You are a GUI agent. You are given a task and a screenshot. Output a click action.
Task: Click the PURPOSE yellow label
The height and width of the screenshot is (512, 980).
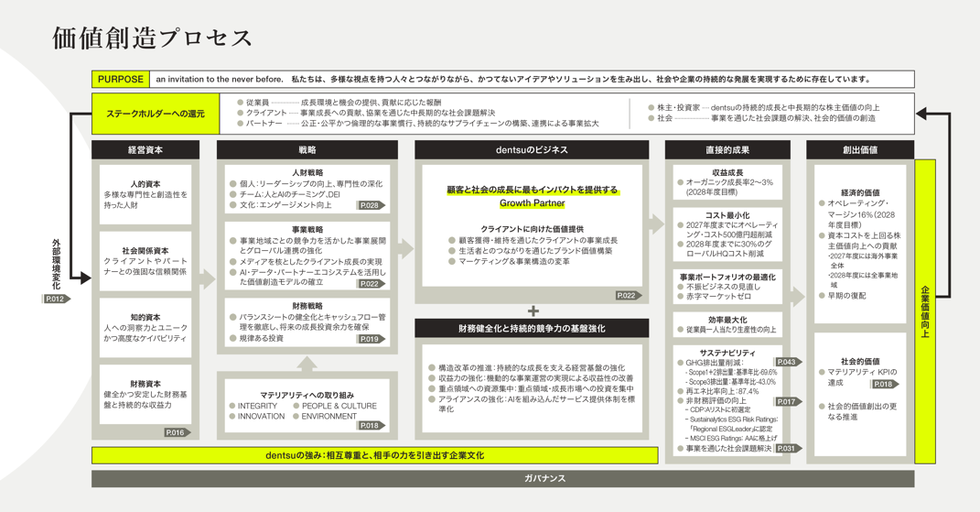121,80
